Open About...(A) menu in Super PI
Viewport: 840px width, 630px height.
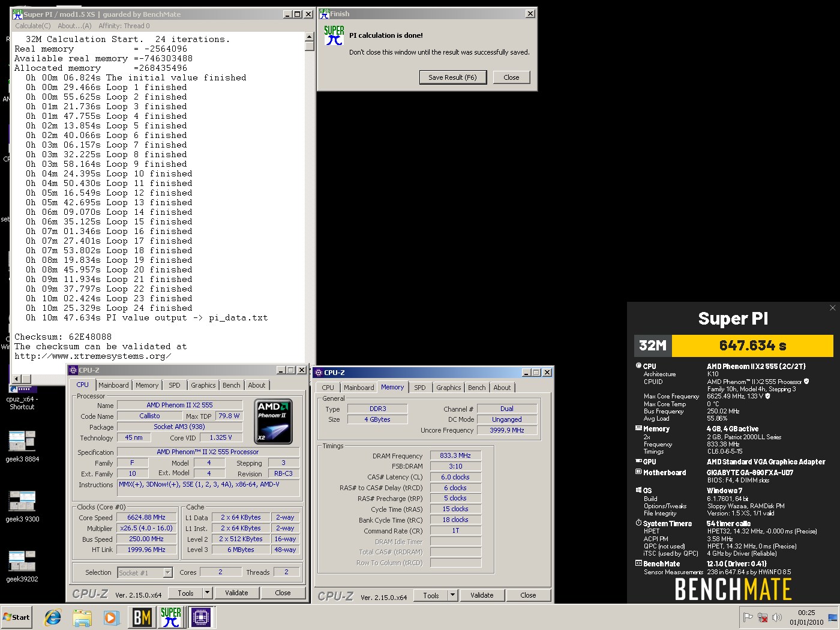click(74, 26)
